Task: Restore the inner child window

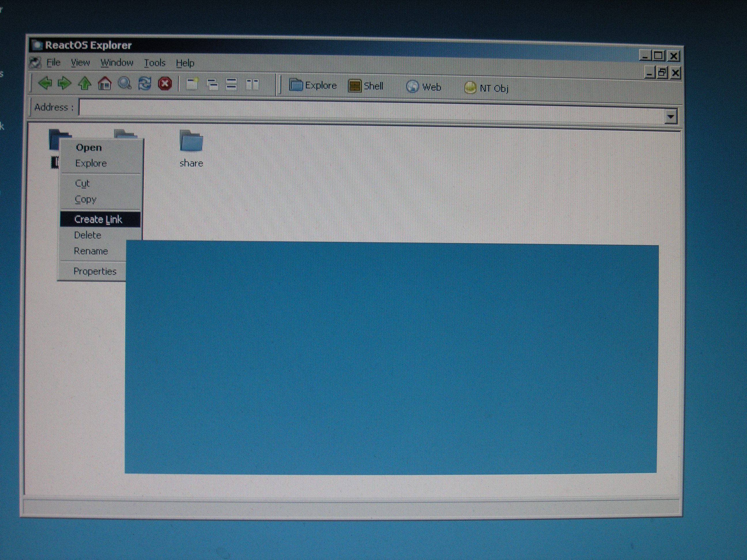Action: [x=662, y=73]
